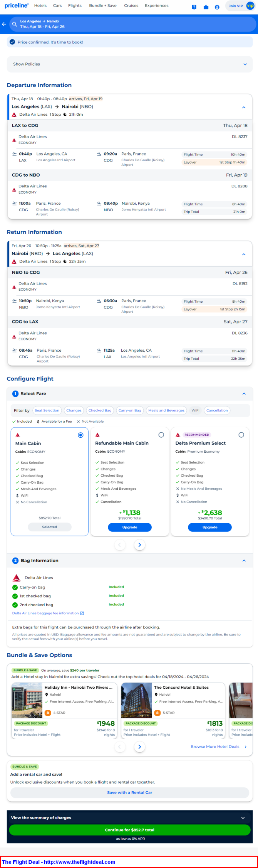Toggle the Seat Selection filter chip
The height and width of the screenshot is (868, 258).
[47, 410]
